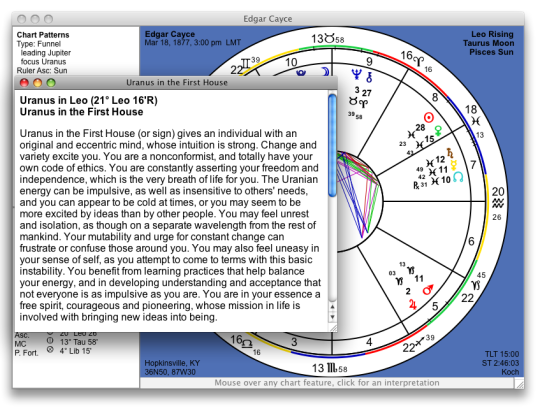This screenshot has height=411, width=540.
Task: Click the 'Edgar Cayce' chart name label
Action: [x=170, y=34]
